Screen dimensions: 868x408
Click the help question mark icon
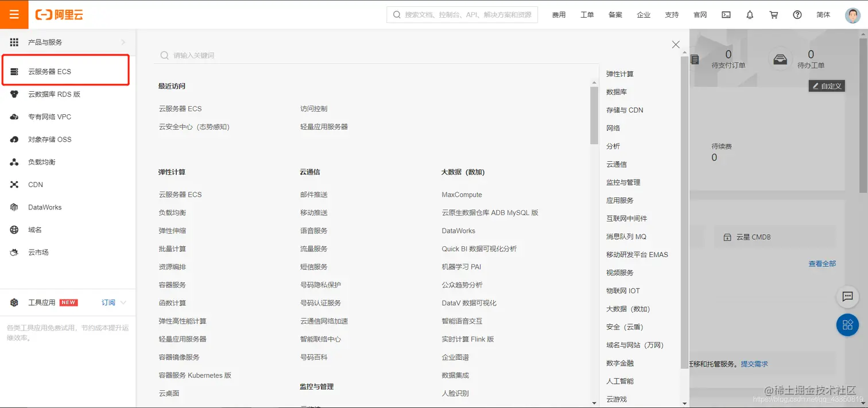(797, 15)
